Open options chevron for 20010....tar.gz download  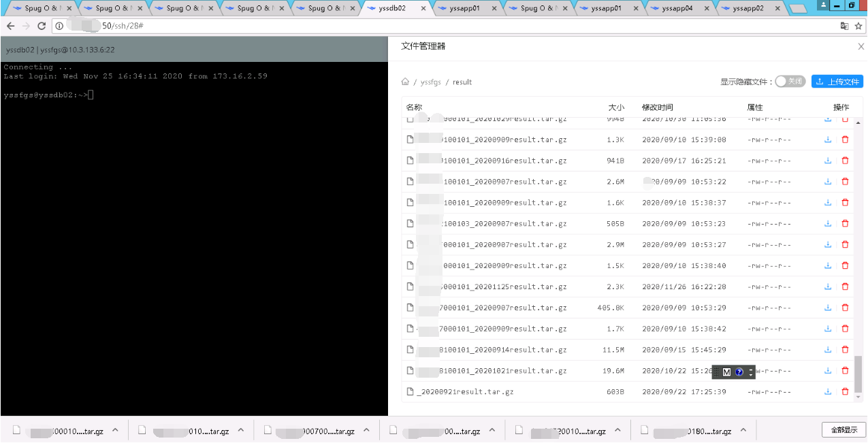pyautogui.click(x=617, y=431)
